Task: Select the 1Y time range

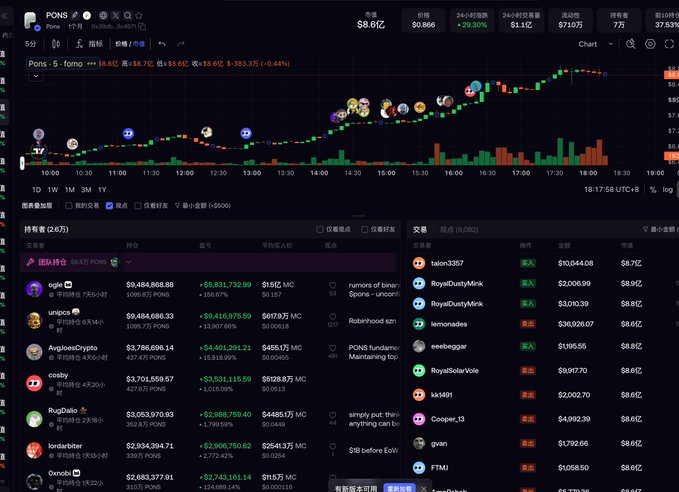Action: tap(102, 190)
